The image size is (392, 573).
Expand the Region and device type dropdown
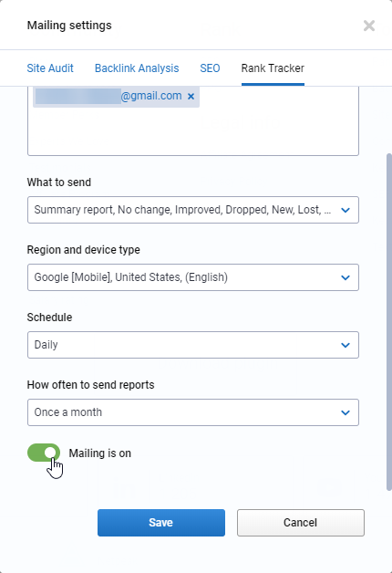(x=193, y=277)
